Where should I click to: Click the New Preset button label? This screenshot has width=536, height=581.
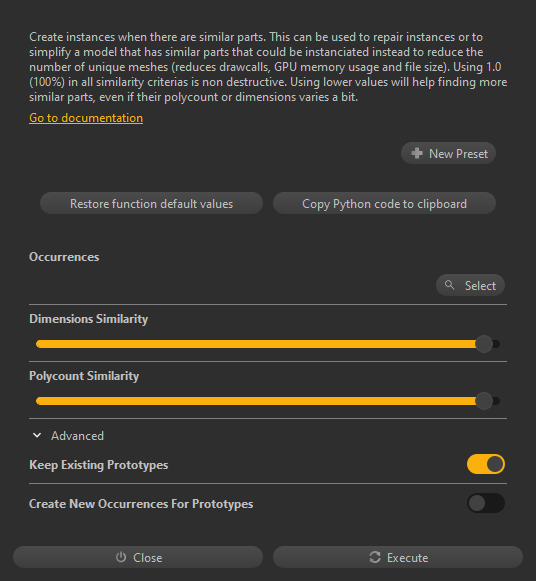458,153
